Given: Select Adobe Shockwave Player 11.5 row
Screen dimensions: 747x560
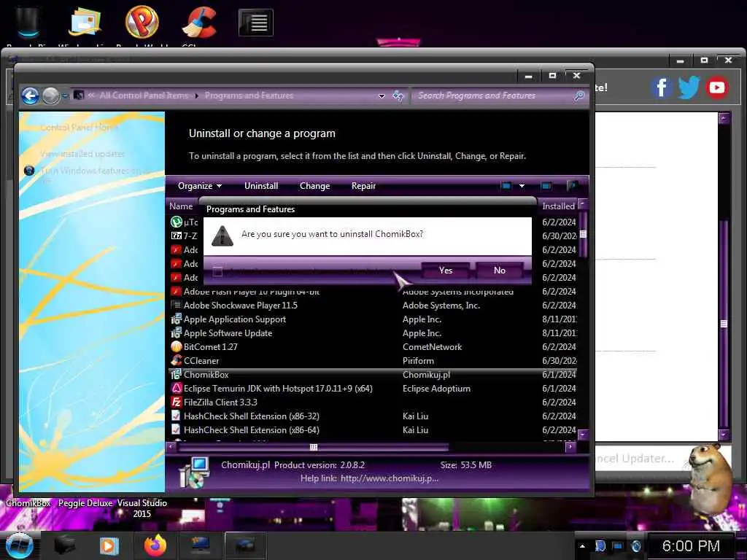Looking at the screenshot, I should pos(373,306).
